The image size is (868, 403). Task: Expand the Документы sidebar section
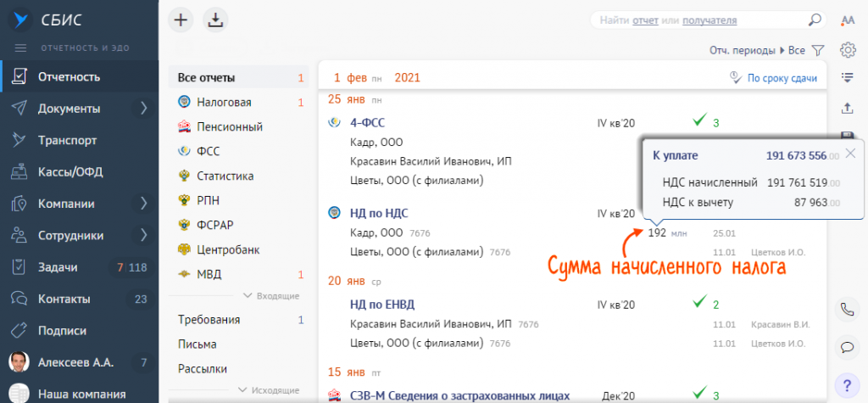143,109
